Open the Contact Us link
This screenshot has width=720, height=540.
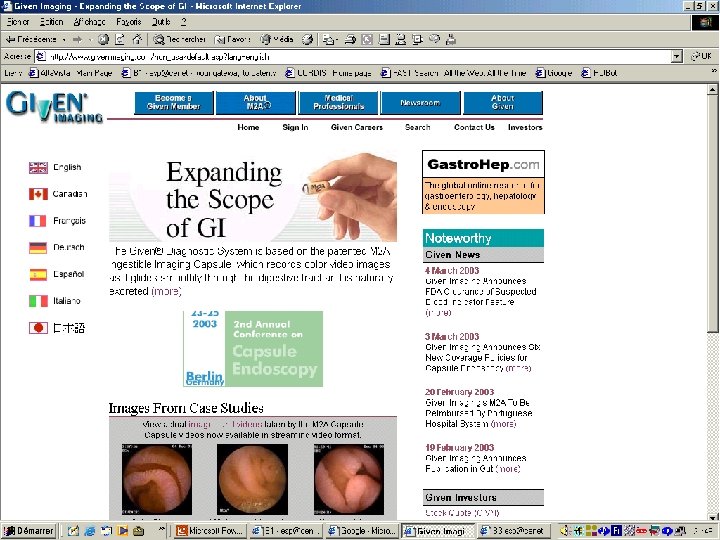(x=474, y=127)
